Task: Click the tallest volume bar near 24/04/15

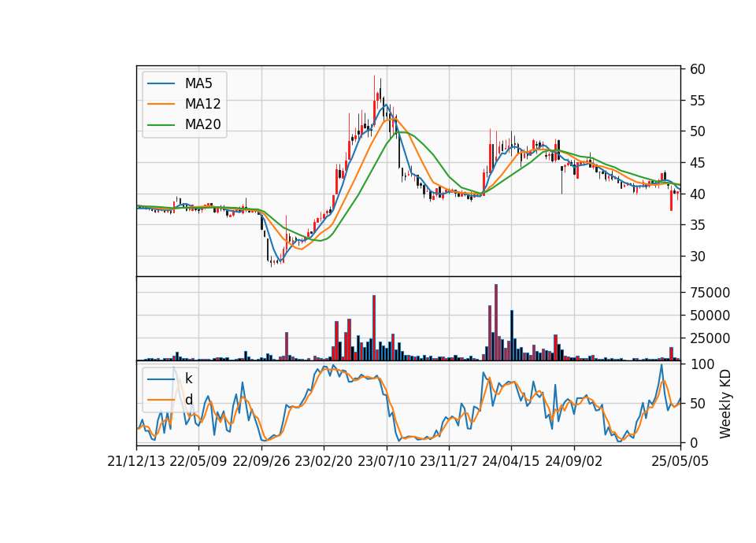Action: click(x=496, y=323)
